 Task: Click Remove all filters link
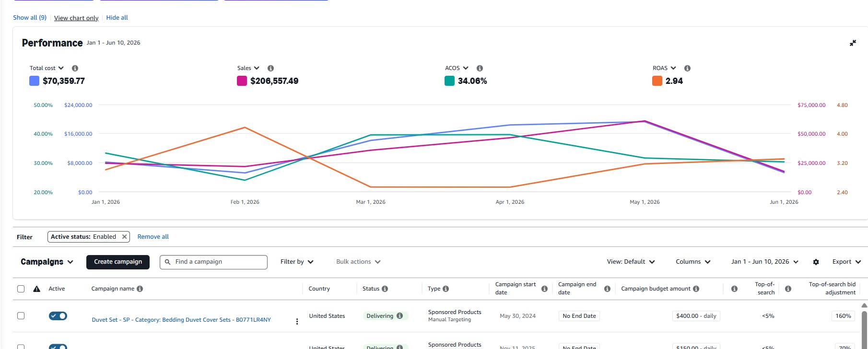(153, 237)
